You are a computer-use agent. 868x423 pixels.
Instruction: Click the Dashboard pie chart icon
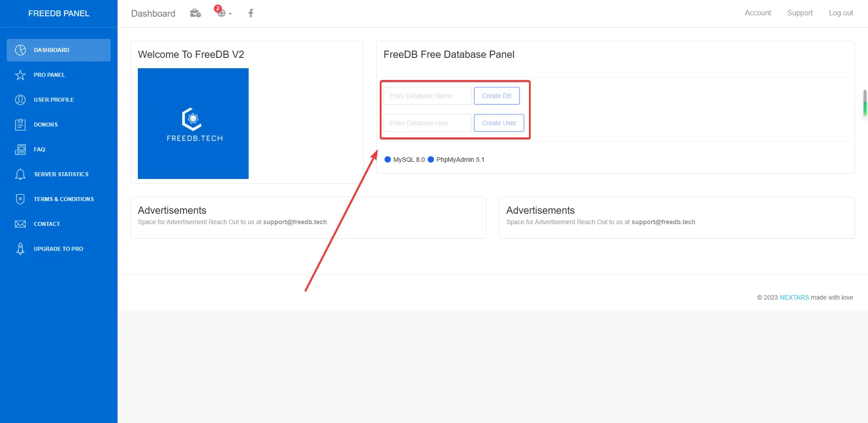tap(20, 50)
